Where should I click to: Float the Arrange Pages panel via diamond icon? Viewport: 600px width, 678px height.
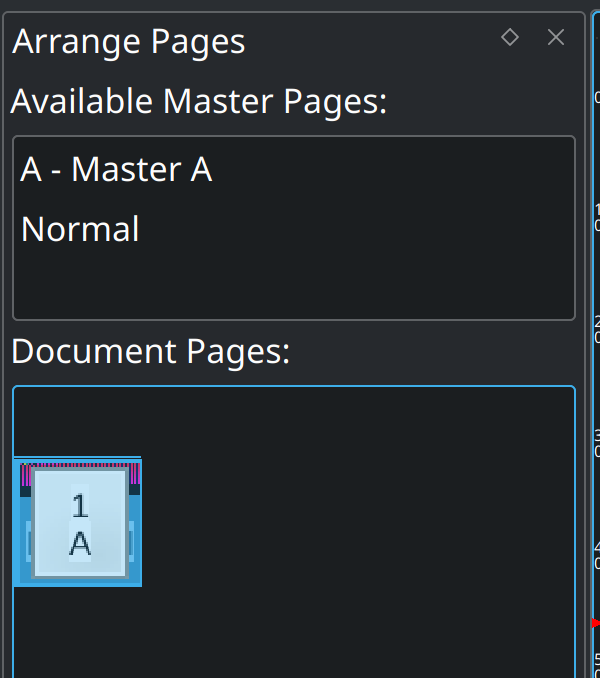tap(510, 37)
